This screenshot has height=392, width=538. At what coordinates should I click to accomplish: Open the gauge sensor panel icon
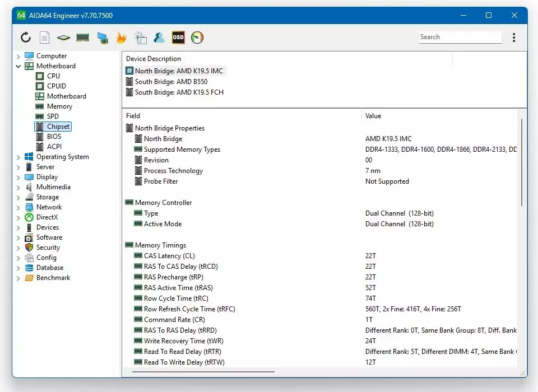(197, 38)
